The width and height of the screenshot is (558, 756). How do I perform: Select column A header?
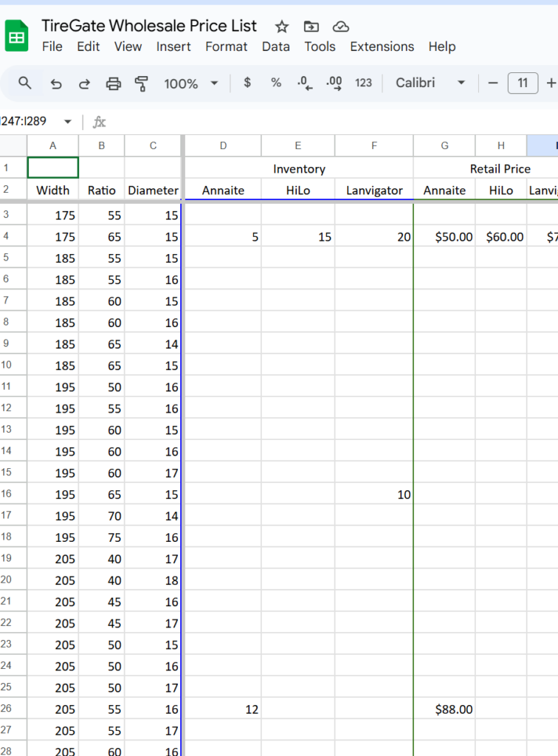[x=52, y=145]
